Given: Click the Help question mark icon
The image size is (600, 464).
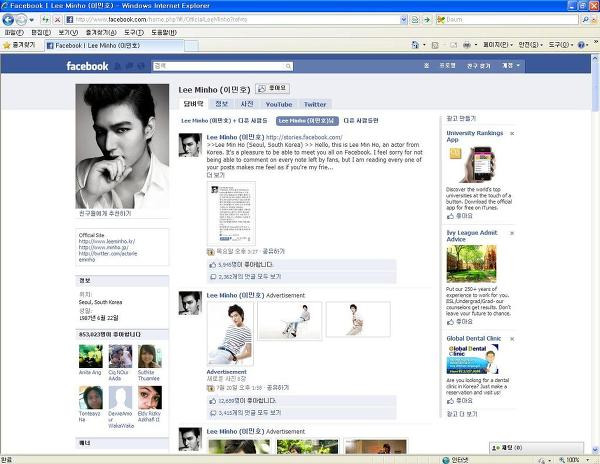Looking at the screenshot, I should (x=581, y=45).
